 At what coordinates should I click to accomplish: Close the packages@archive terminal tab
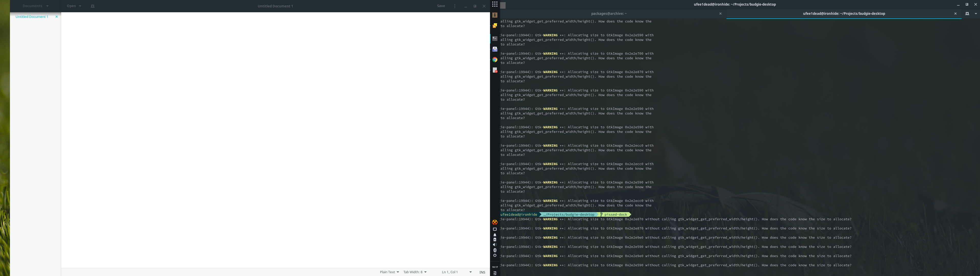(720, 14)
